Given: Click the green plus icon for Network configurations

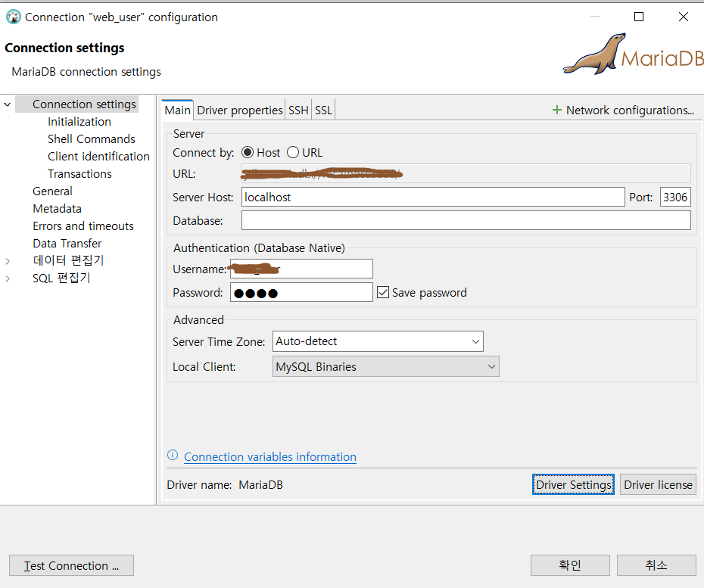Looking at the screenshot, I should pyautogui.click(x=556, y=110).
